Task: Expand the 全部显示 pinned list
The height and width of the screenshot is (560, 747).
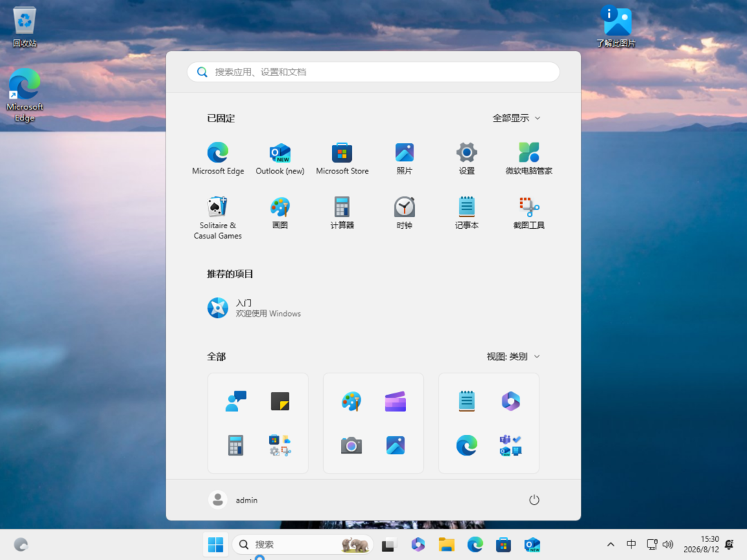Action: (x=516, y=118)
